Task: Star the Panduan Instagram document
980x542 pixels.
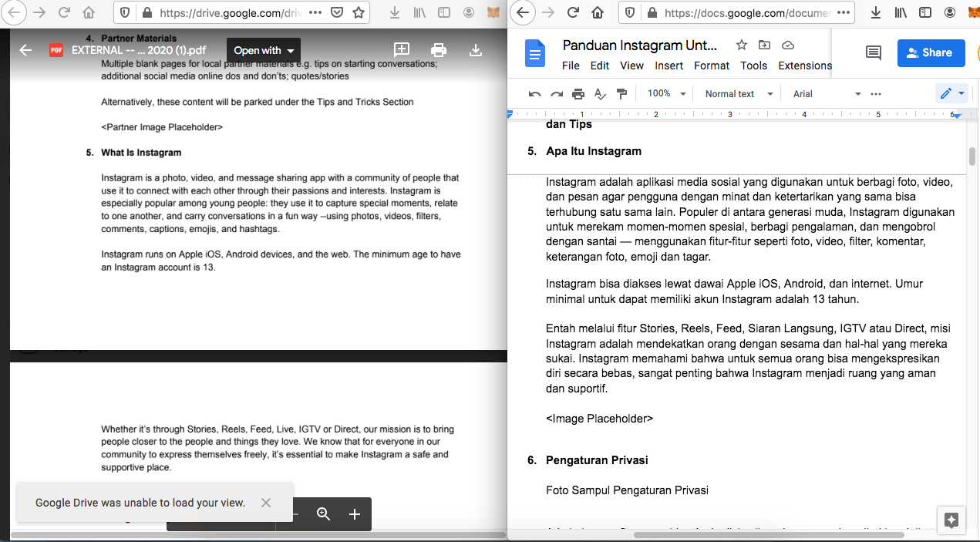Action: (x=741, y=45)
